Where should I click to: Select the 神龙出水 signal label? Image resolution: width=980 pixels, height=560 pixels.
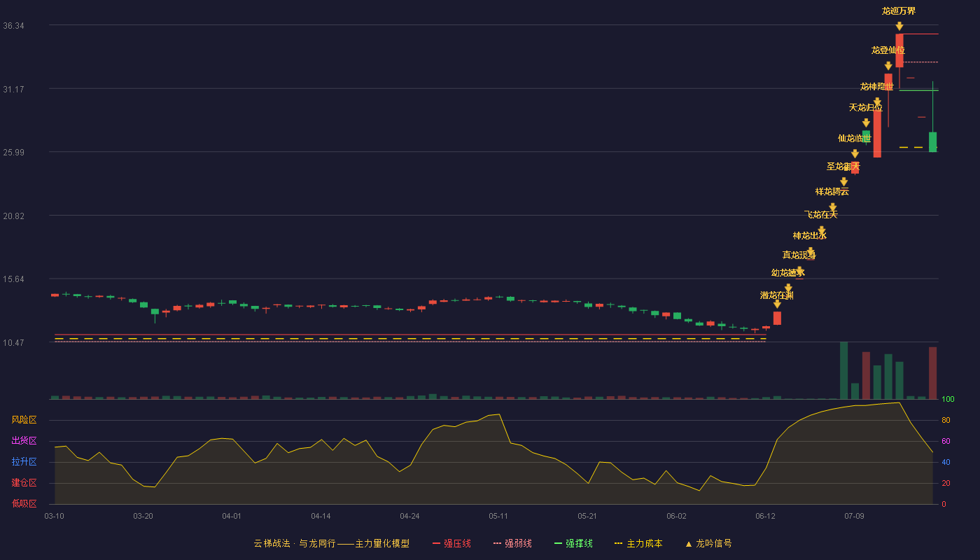(x=810, y=235)
